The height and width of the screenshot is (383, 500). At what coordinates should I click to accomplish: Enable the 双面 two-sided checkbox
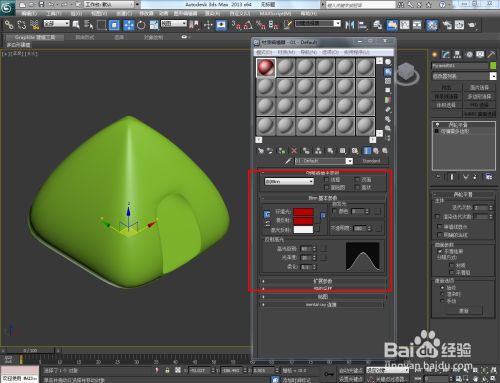[x=357, y=180]
